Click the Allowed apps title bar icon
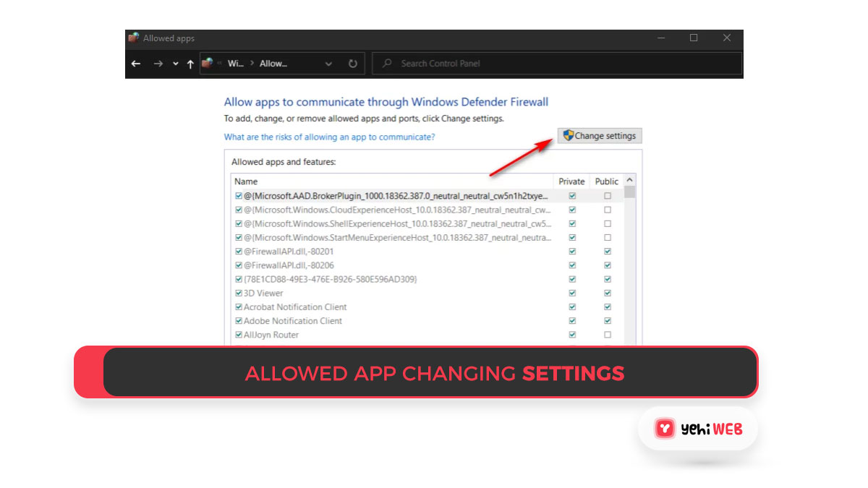This screenshot has height=488, width=868. (x=133, y=38)
